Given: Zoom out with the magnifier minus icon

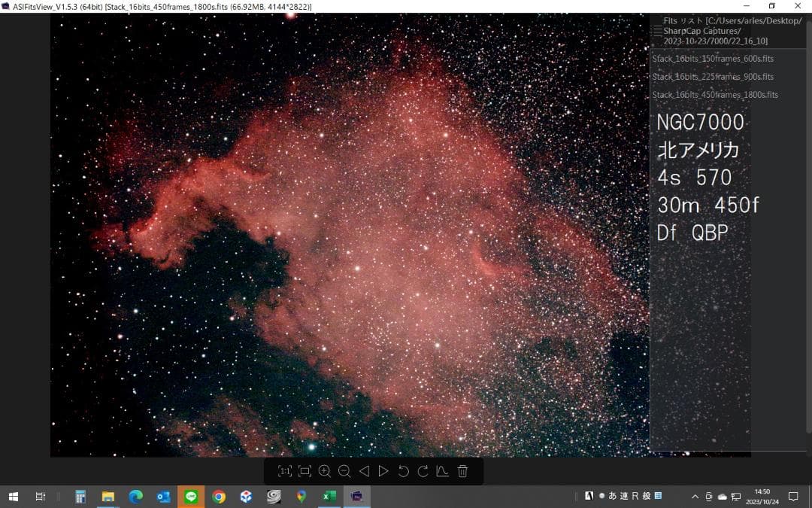Looking at the screenshot, I should point(344,471).
